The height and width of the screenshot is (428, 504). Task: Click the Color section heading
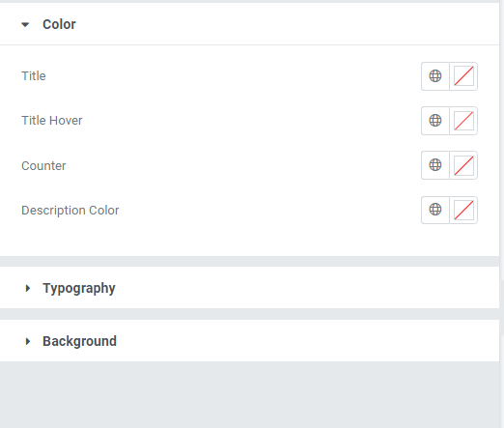coord(59,24)
